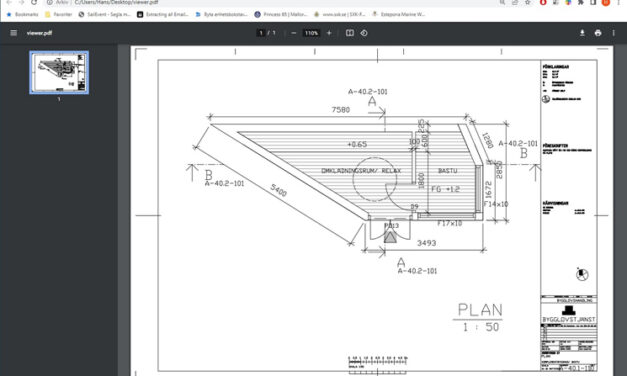The height and width of the screenshot is (376, 627).
Task: Click the 7580 dimension label
Action: tap(341, 110)
